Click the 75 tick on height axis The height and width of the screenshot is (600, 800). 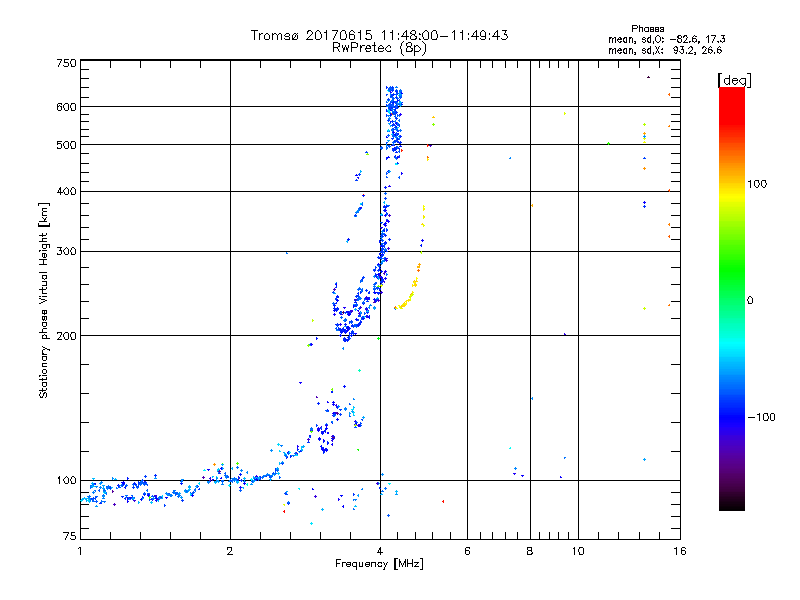(x=69, y=538)
